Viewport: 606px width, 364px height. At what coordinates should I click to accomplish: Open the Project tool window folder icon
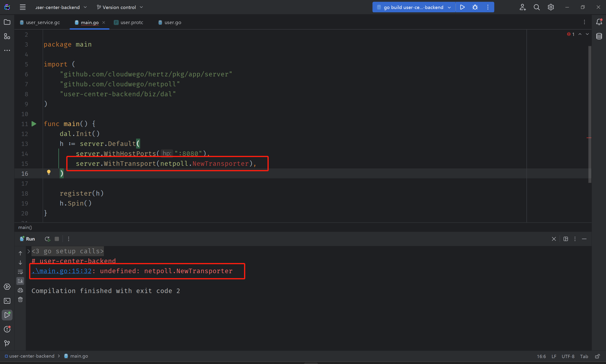click(7, 22)
